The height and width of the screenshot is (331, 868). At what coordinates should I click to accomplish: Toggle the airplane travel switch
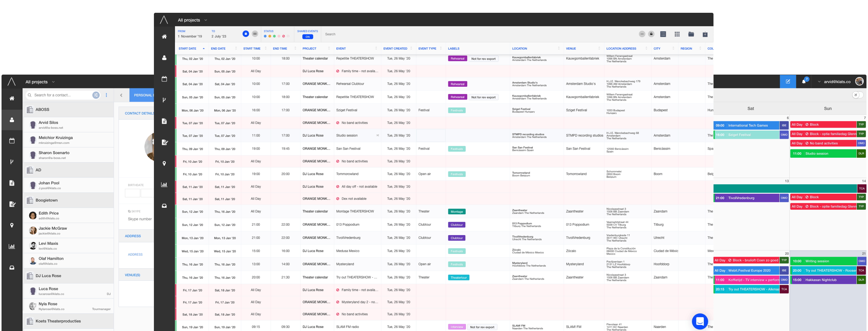pos(858,95)
